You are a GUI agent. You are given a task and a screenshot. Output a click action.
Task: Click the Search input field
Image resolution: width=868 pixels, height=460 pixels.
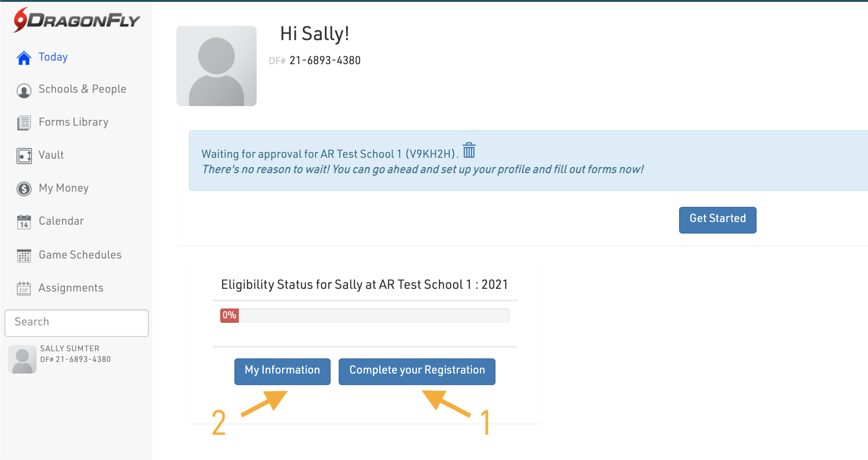(x=77, y=322)
